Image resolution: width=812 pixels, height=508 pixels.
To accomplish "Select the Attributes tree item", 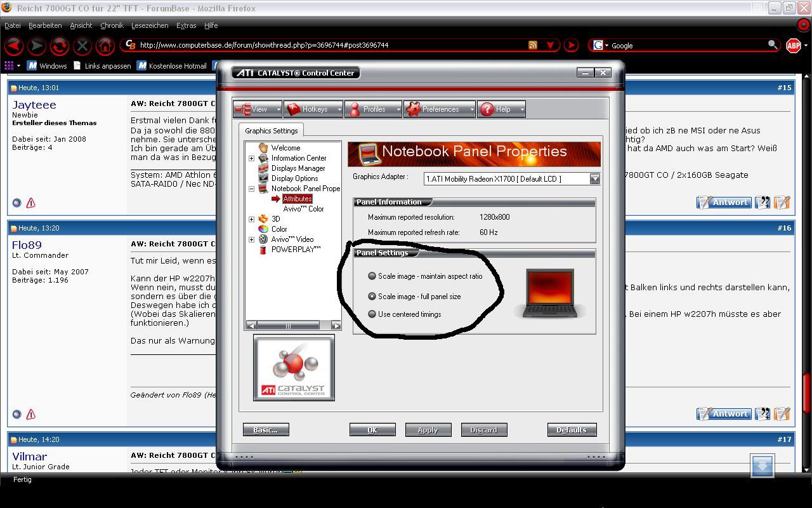I will 298,199.
